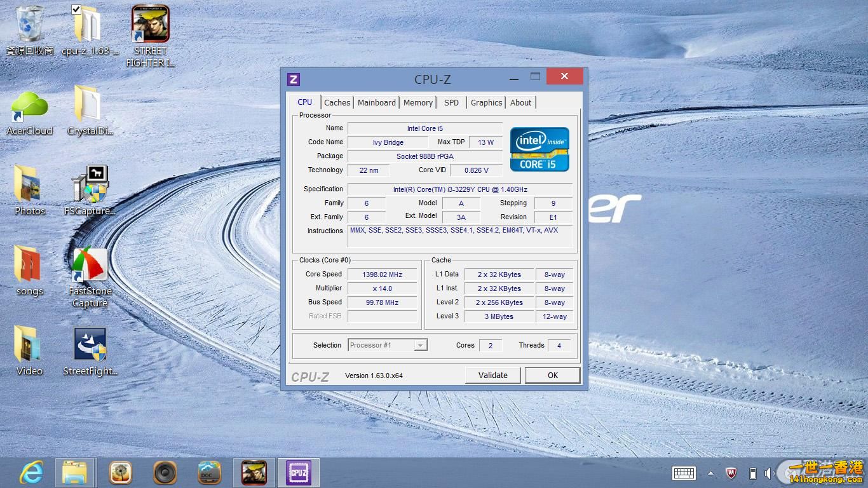Click the CPU Specification text field
This screenshot has height=488, width=868.
click(x=459, y=189)
